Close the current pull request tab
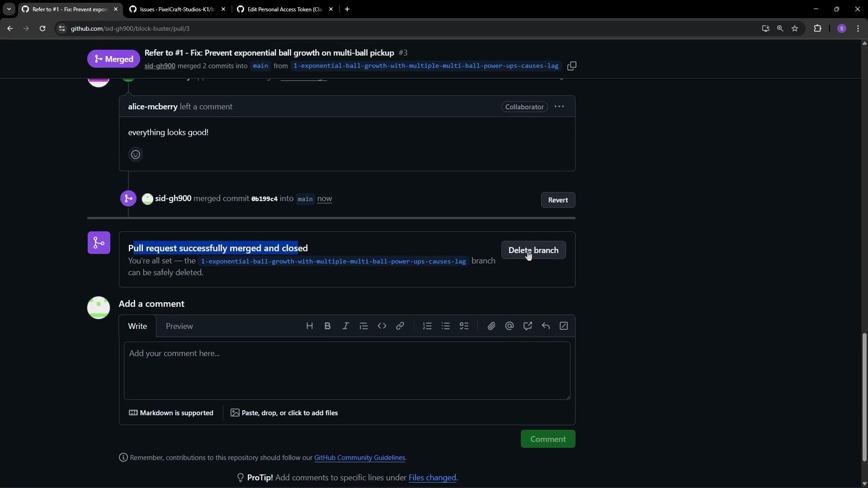Screen dimensions: 868x488 point(116,9)
